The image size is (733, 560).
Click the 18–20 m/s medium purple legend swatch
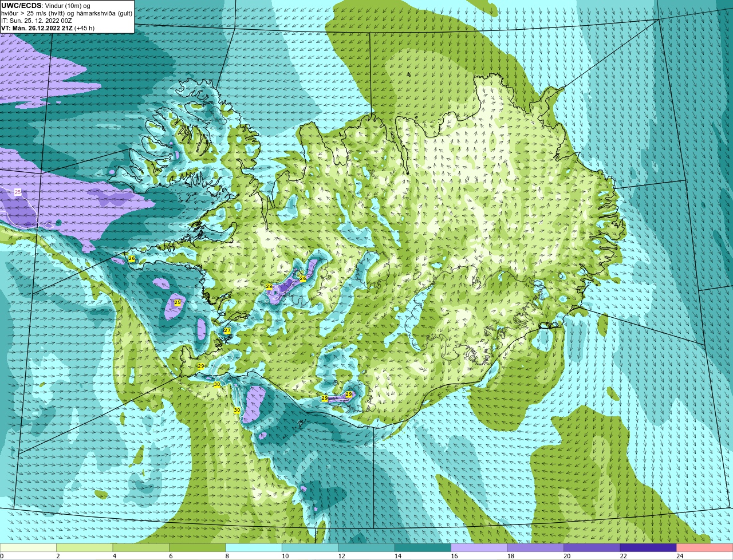click(x=535, y=548)
